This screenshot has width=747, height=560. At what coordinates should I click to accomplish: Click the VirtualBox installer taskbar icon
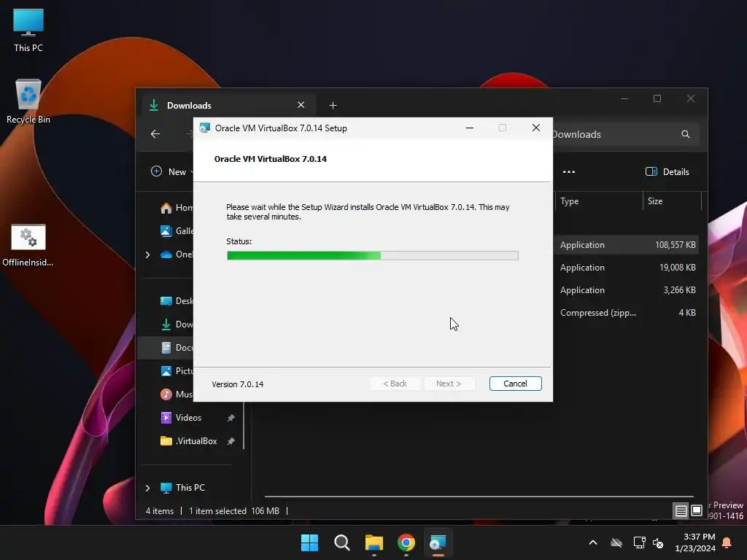click(x=438, y=542)
